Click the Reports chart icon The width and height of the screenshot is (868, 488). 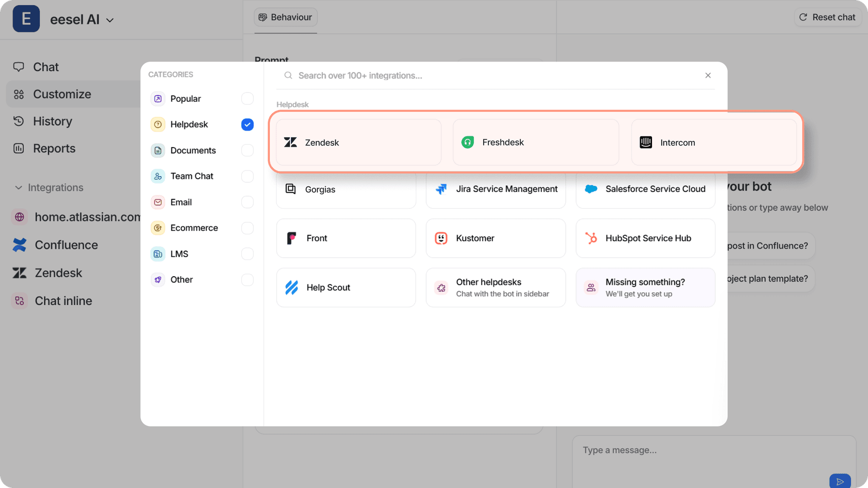(x=19, y=148)
